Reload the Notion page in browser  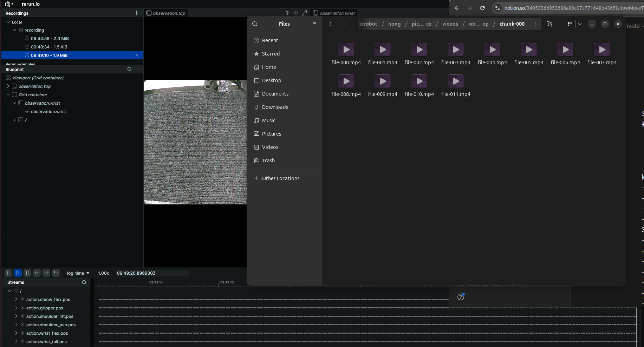[x=482, y=8]
